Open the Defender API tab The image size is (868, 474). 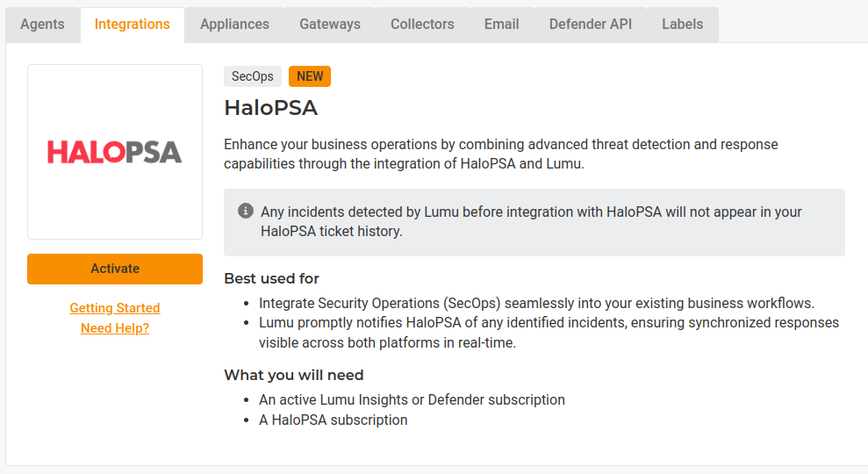click(x=591, y=25)
